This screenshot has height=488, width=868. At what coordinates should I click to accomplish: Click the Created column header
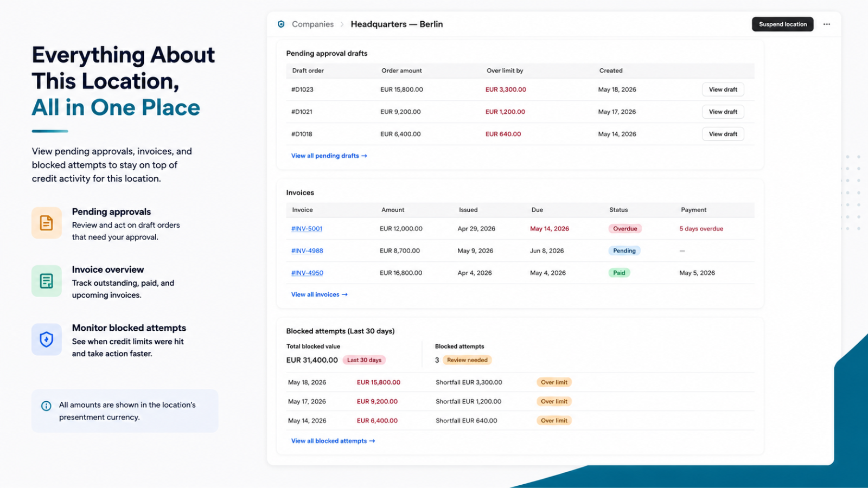tap(611, 70)
